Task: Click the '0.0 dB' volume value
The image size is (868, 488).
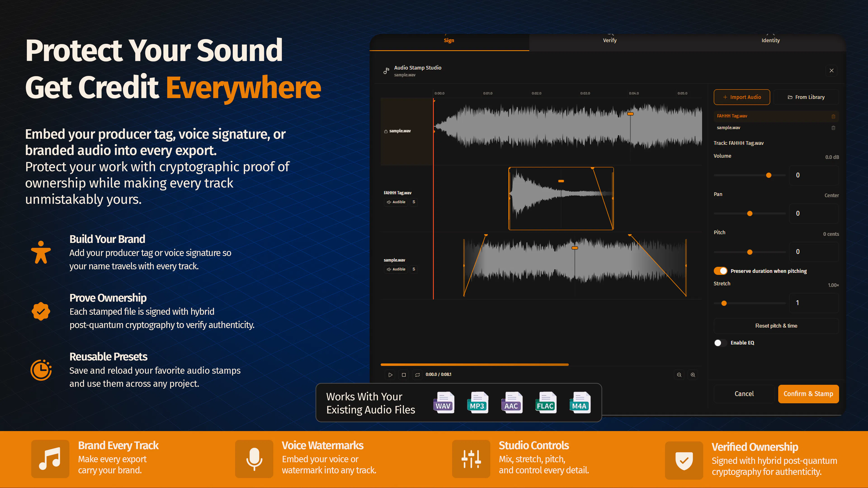Action: [832, 157]
